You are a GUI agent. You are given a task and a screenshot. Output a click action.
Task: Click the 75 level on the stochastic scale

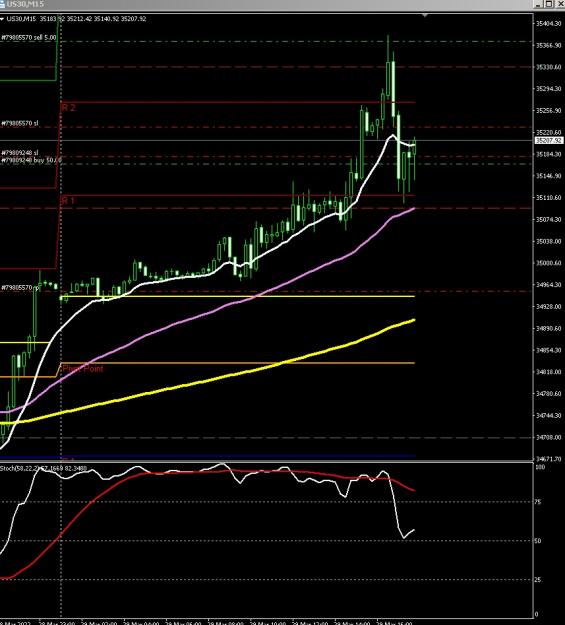538,502
